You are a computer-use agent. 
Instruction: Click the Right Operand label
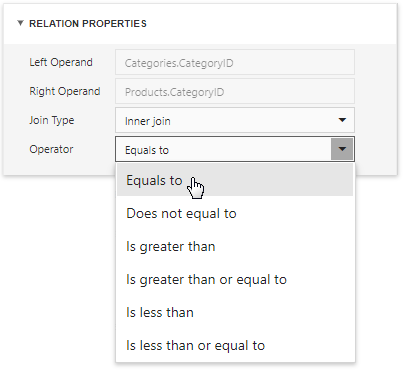coord(65,91)
